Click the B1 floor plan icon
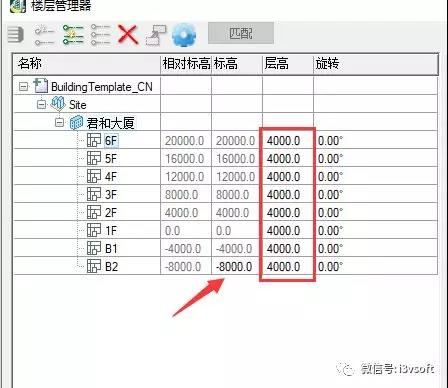The height and width of the screenshot is (388, 448). click(x=94, y=248)
